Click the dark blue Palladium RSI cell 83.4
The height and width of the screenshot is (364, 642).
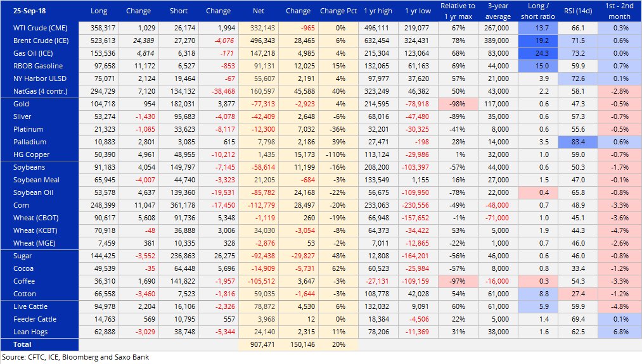[577, 142]
